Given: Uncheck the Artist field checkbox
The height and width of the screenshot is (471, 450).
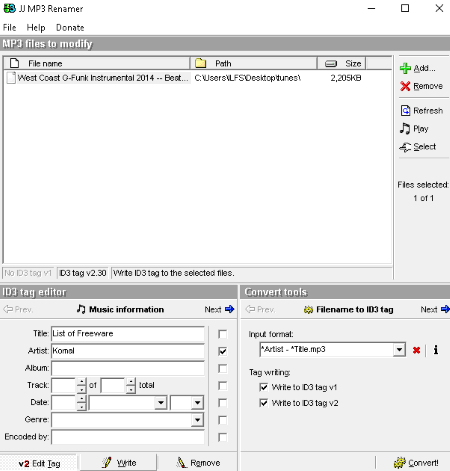Looking at the screenshot, I should (222, 351).
